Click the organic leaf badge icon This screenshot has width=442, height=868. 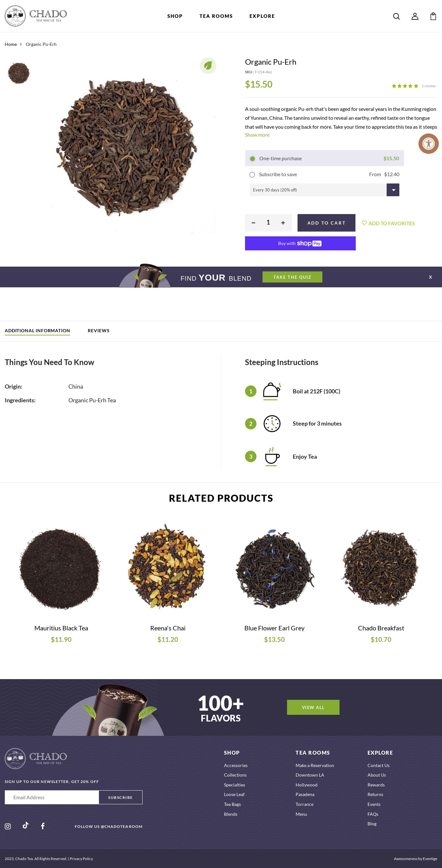[x=208, y=65]
